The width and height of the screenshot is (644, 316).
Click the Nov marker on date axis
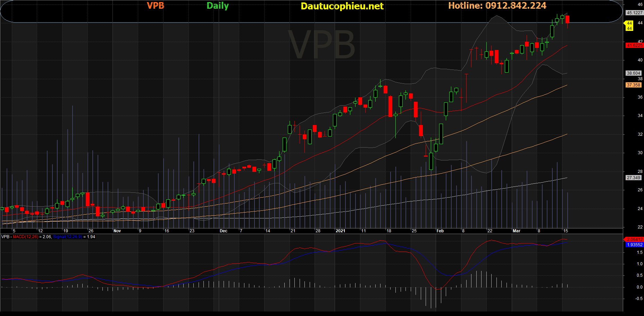pos(117,231)
